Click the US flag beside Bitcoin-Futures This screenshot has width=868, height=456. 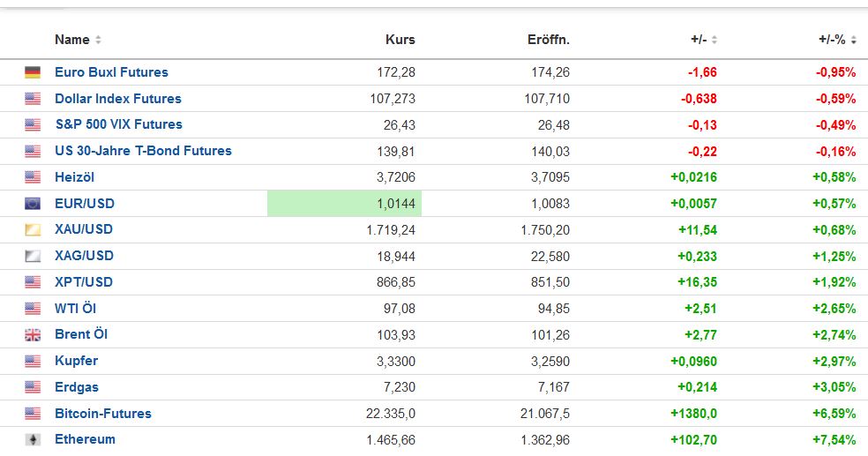point(33,414)
